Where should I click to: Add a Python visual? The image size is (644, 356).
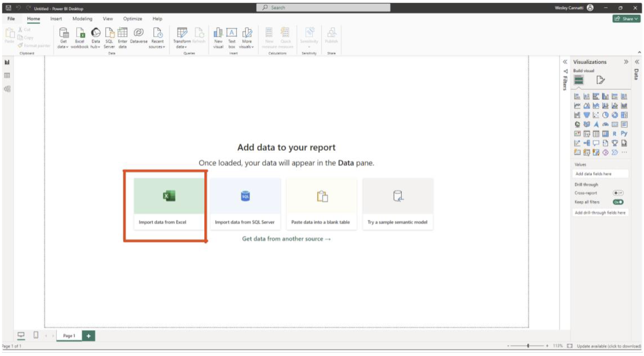(624, 134)
